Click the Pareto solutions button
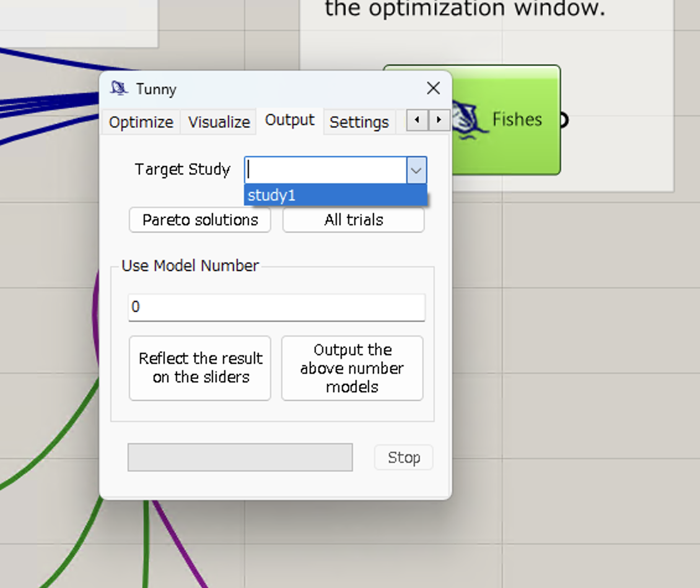The height and width of the screenshot is (588, 700). coord(199,220)
